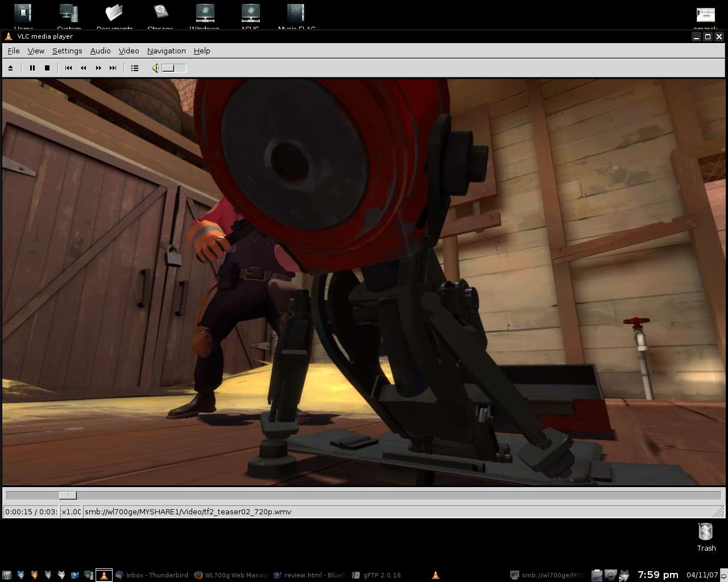Switch to smb://wl700ge taskbar window
Image resolution: width=728 pixels, height=582 pixels.
(x=547, y=575)
